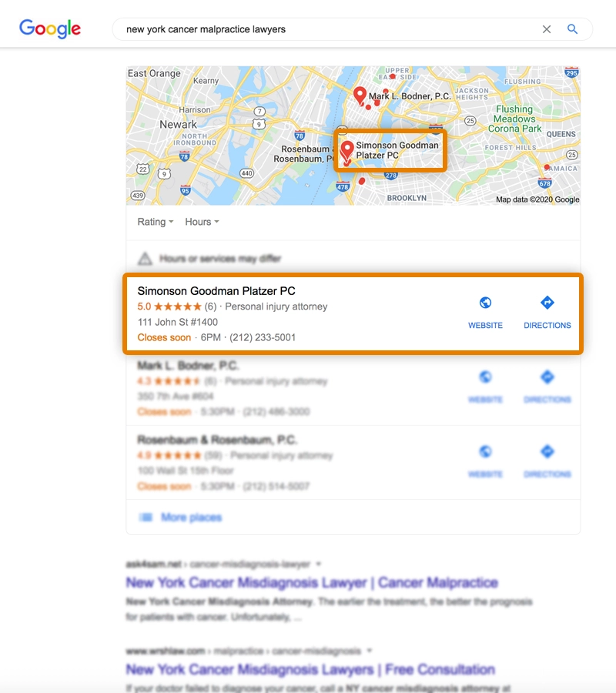Click the blue search magnifier icon
Image resolution: width=616 pixels, height=693 pixels.
(572, 29)
